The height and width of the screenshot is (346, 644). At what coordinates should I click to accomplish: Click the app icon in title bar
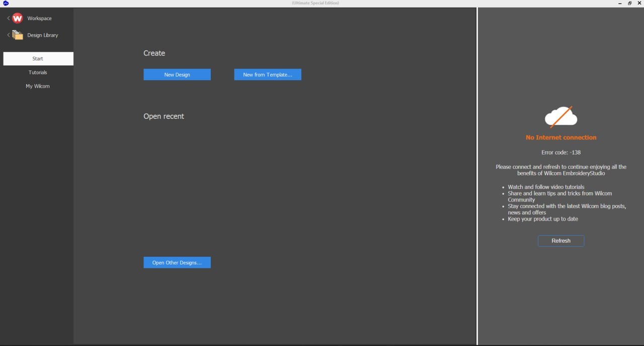(x=6, y=3)
